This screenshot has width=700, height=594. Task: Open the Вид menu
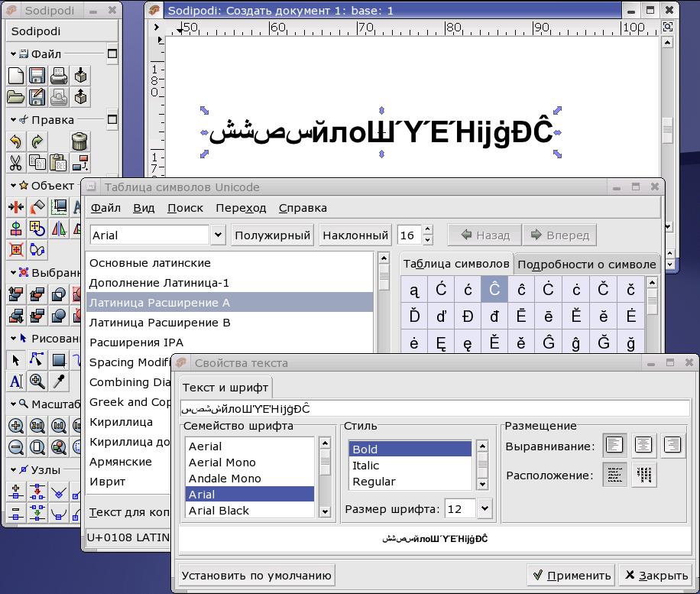pos(144,208)
